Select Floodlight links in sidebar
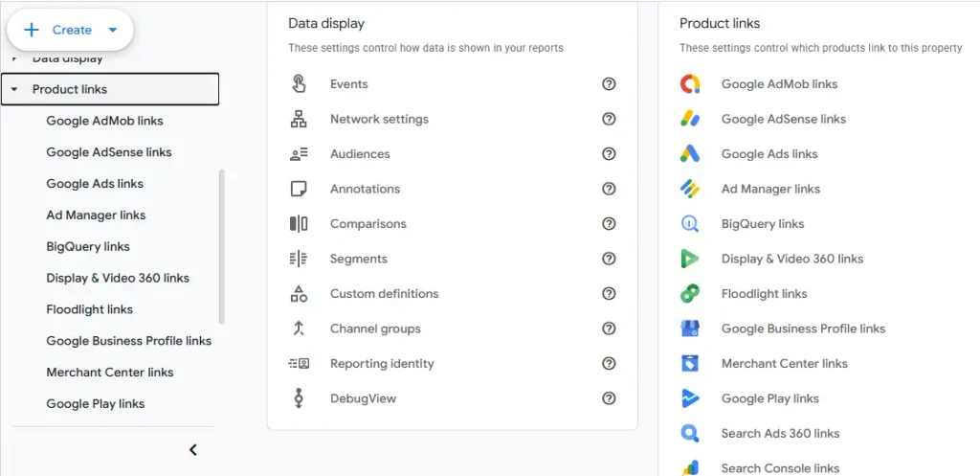The width and height of the screenshot is (980, 476). pyautogui.click(x=89, y=309)
